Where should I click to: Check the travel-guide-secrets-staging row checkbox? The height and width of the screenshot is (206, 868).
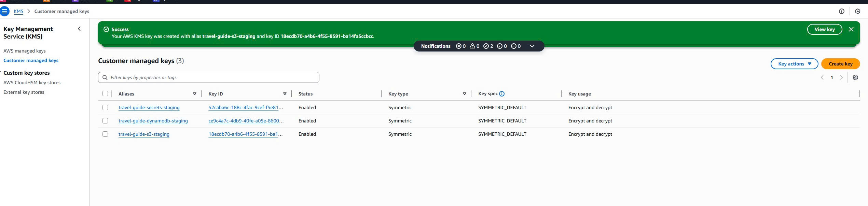pos(105,107)
